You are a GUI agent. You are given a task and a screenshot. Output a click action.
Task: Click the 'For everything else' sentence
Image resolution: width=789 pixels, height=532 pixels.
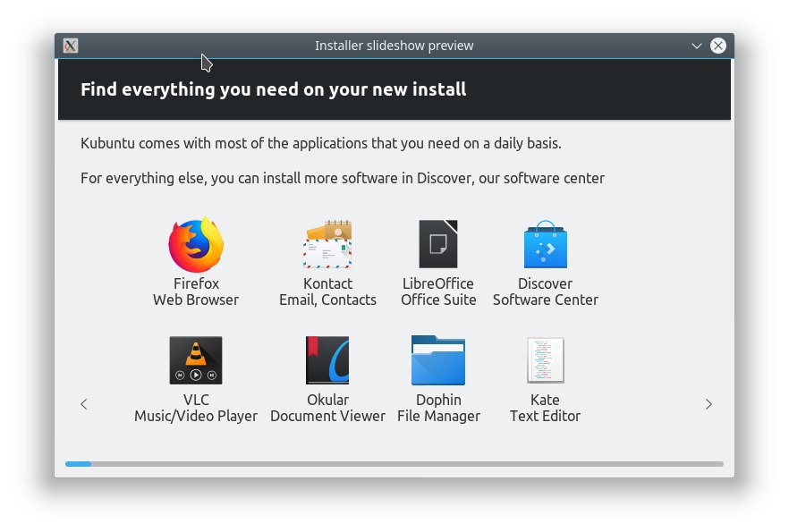coord(343,179)
